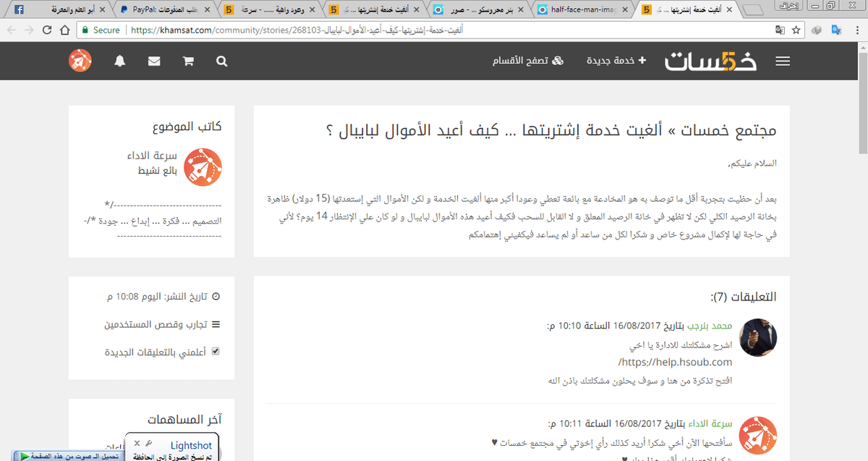
Task: Click the browser home icon
Action: [x=63, y=31]
